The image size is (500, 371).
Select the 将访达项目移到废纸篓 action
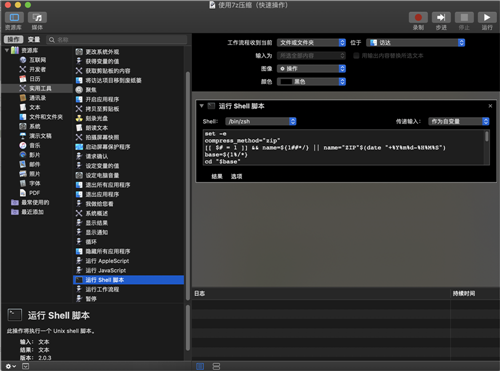[109, 80]
